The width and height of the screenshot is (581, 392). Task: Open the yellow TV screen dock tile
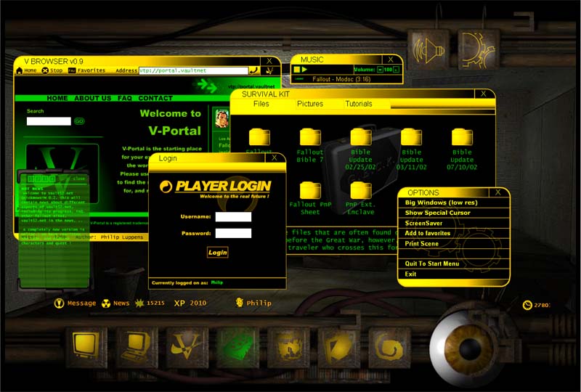[x=86, y=347]
